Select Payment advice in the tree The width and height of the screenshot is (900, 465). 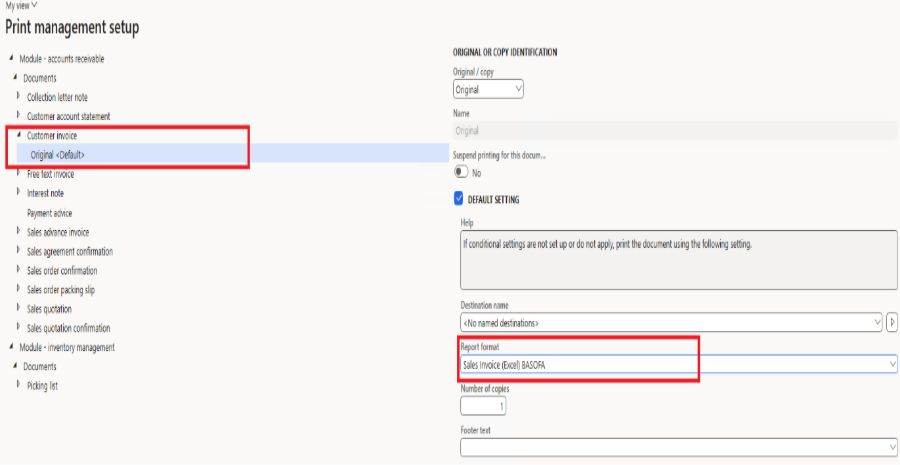click(x=49, y=213)
